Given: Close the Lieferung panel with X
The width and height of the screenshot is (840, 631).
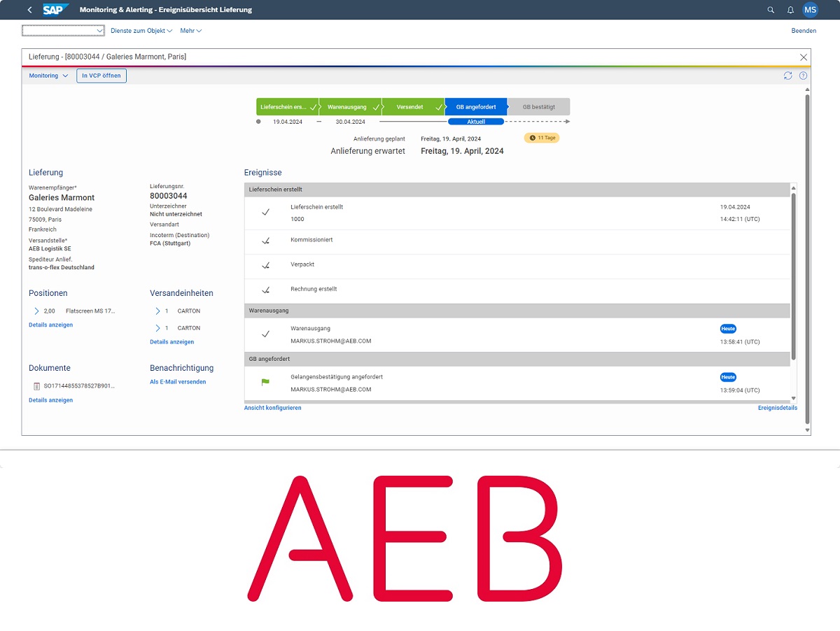Looking at the screenshot, I should (x=804, y=57).
